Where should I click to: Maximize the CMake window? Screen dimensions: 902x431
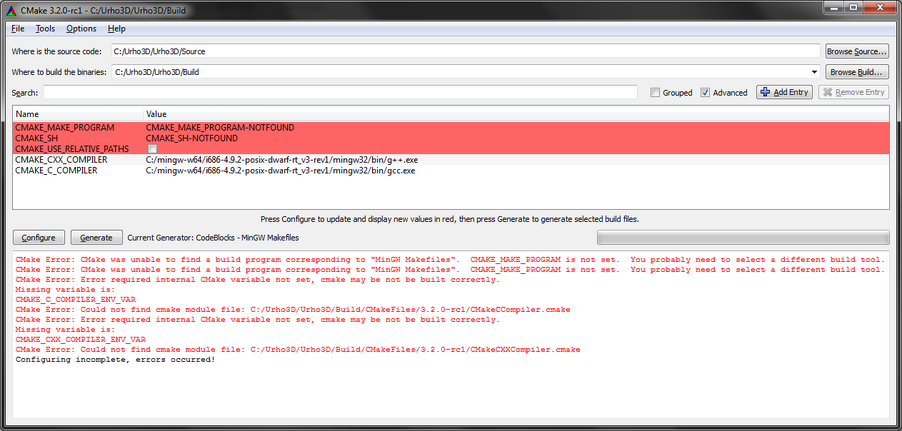click(853, 7)
